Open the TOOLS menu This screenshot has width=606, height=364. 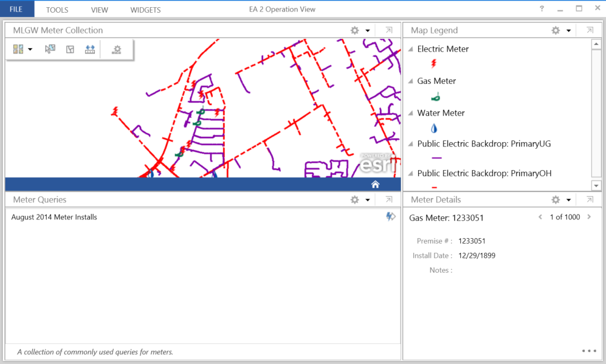click(57, 10)
